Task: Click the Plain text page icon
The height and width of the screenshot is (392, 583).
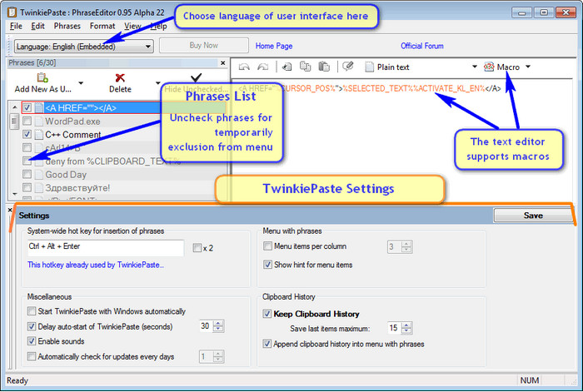Action: (369, 67)
